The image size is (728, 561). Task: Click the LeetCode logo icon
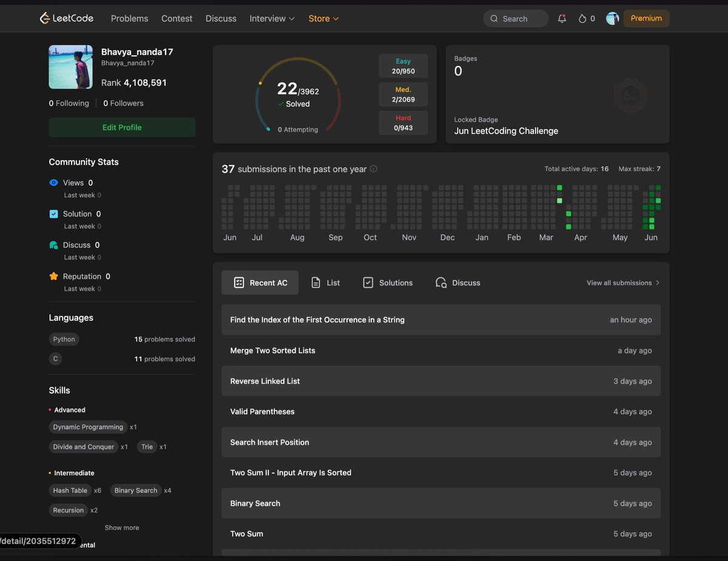pyautogui.click(x=45, y=18)
